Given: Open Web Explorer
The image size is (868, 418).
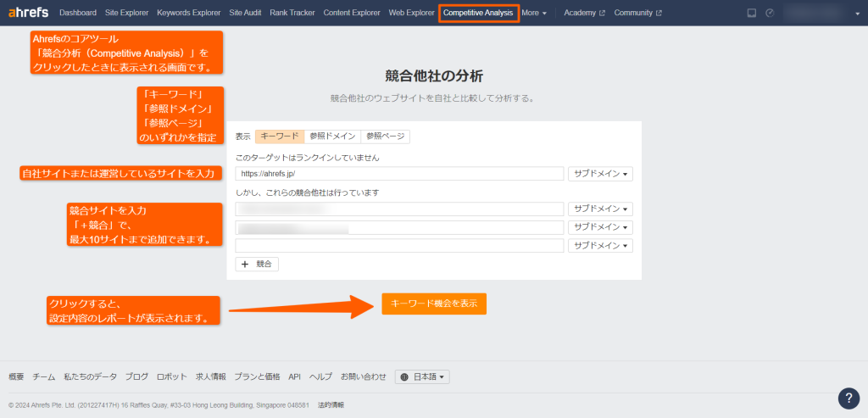Looking at the screenshot, I should click(411, 13).
